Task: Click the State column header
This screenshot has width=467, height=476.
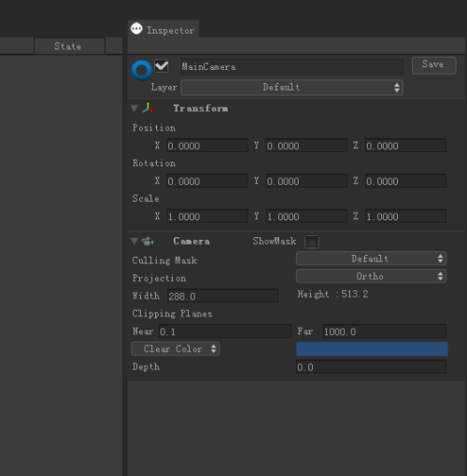Action: [69, 47]
